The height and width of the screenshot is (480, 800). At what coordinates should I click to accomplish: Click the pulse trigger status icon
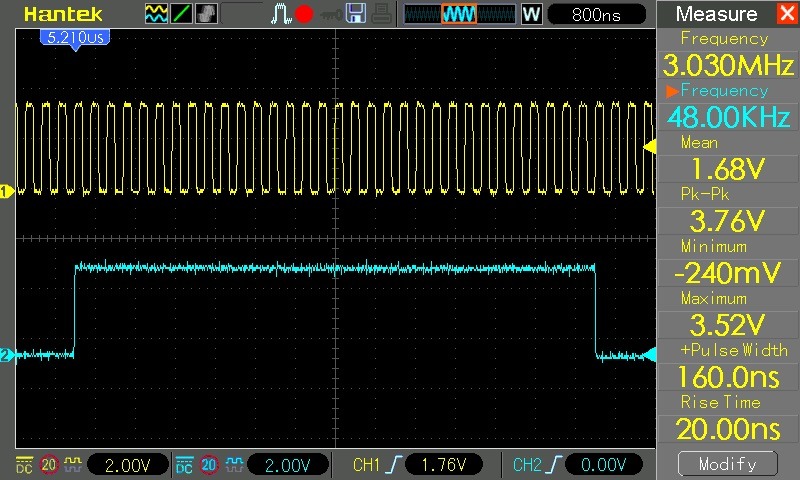coord(280,14)
